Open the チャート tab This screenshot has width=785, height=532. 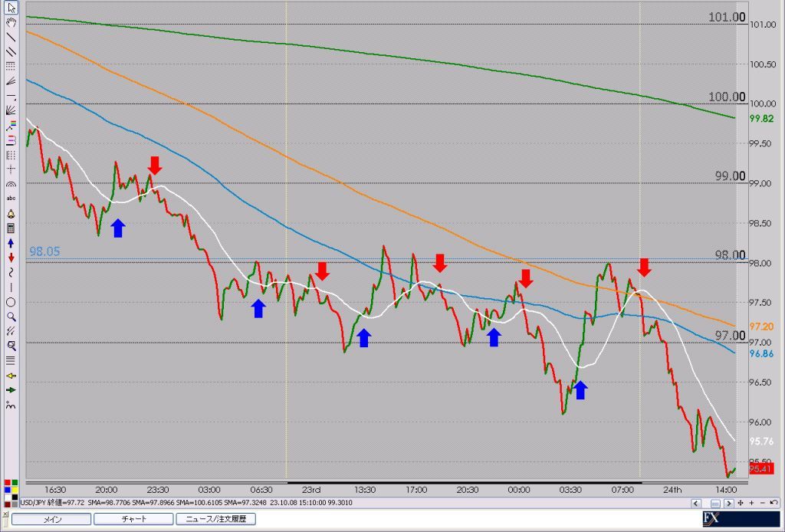(133, 519)
